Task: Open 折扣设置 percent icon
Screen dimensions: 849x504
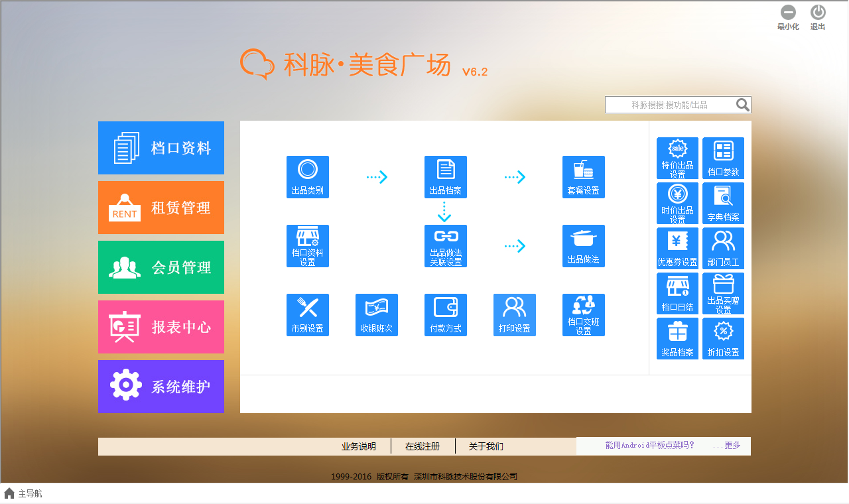Action: tap(723, 338)
